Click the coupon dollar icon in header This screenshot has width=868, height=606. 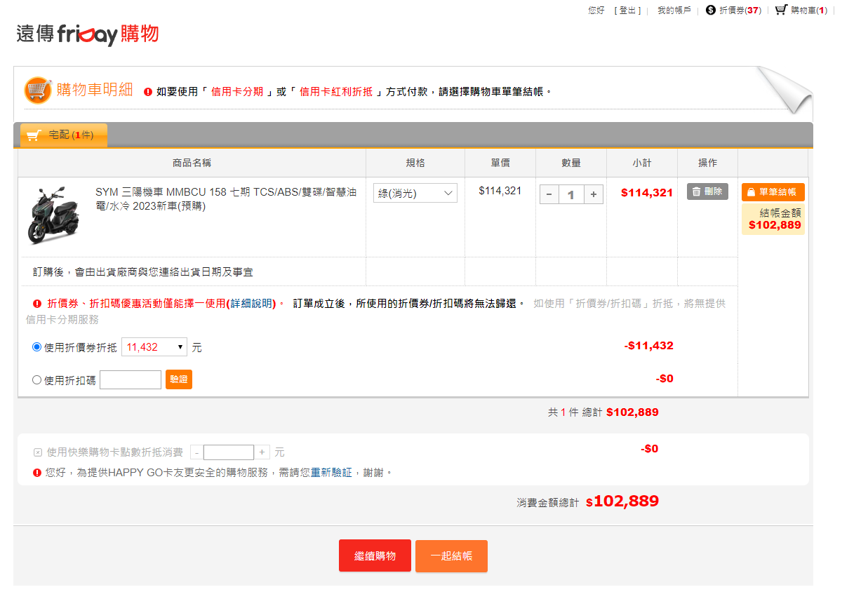tap(710, 11)
